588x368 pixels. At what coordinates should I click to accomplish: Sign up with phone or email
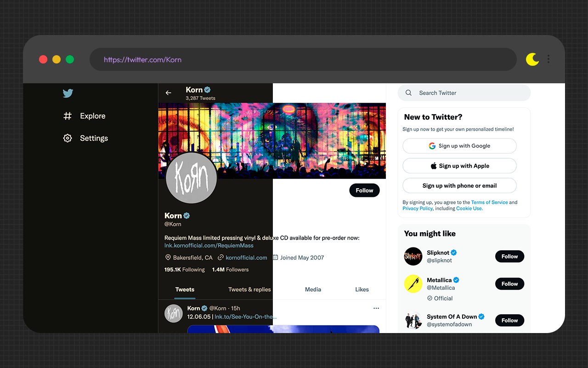pyautogui.click(x=459, y=185)
